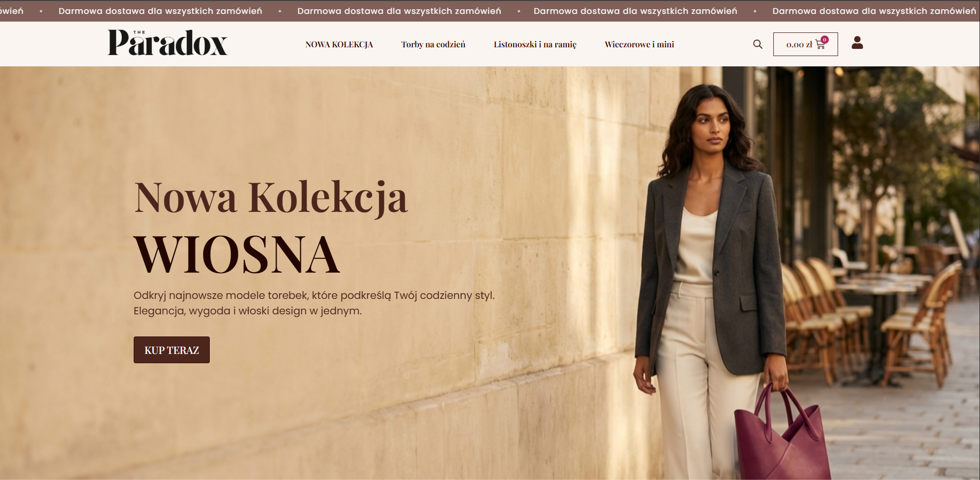Click the Odkryj najnowsze modele description
The height and width of the screenshot is (480, 980).
coord(314,303)
